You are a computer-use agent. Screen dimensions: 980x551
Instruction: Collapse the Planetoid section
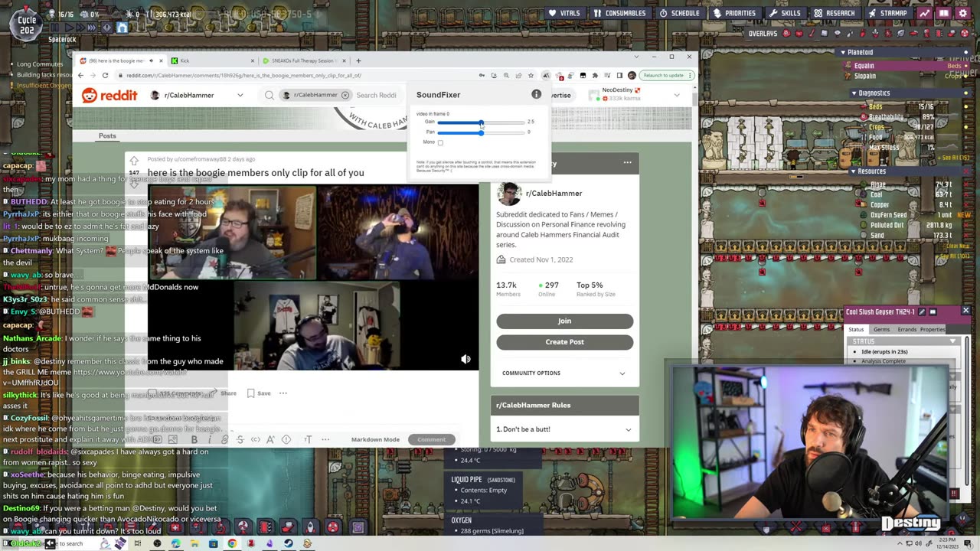pos(844,52)
